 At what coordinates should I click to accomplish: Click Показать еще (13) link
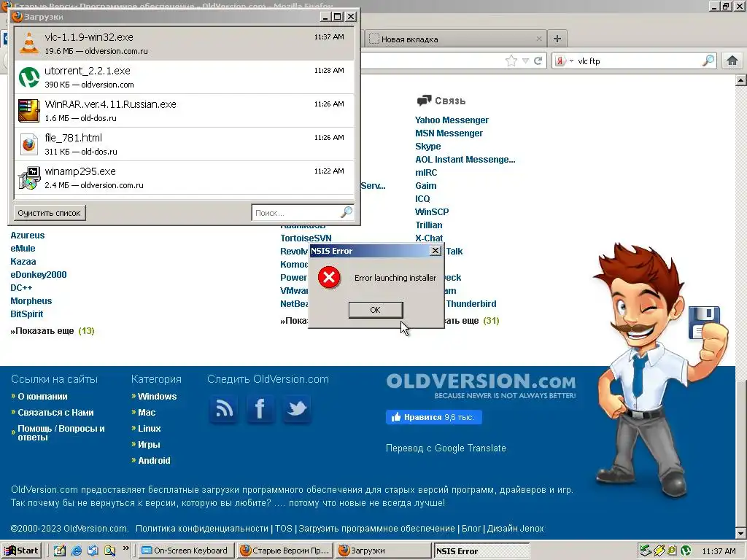(x=53, y=331)
